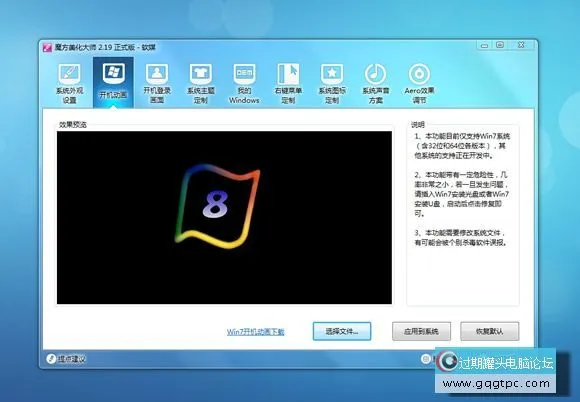Select the 开机动画 boot animation tab
The width and height of the screenshot is (580, 402).
113,82
